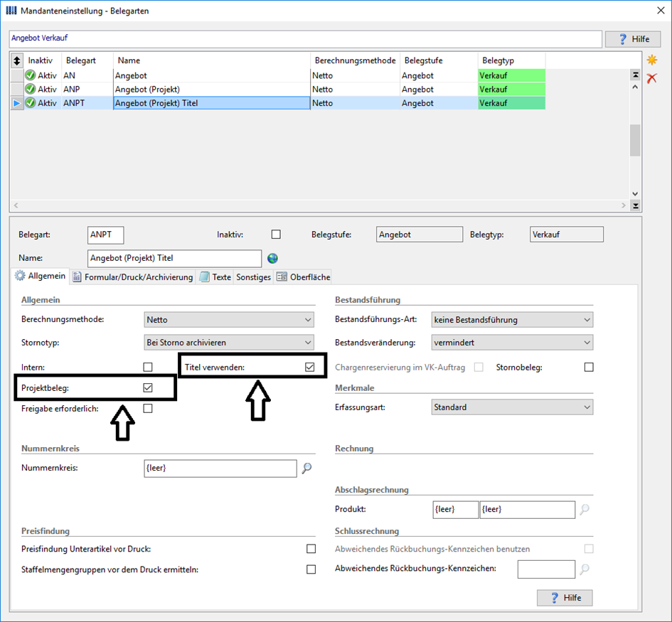The height and width of the screenshot is (622, 672).
Task: Switch to the Allgemein tab
Action: click(41, 276)
